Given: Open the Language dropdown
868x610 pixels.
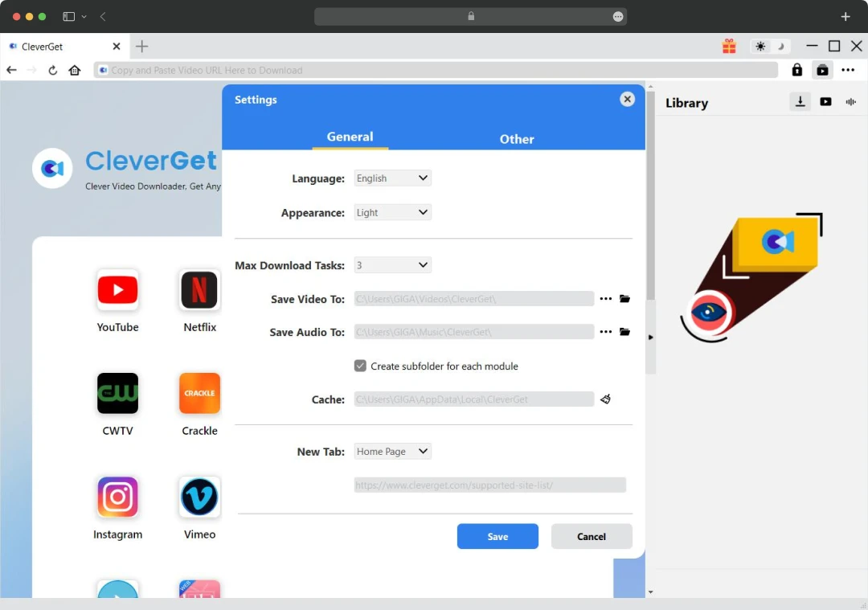Looking at the screenshot, I should tap(391, 178).
